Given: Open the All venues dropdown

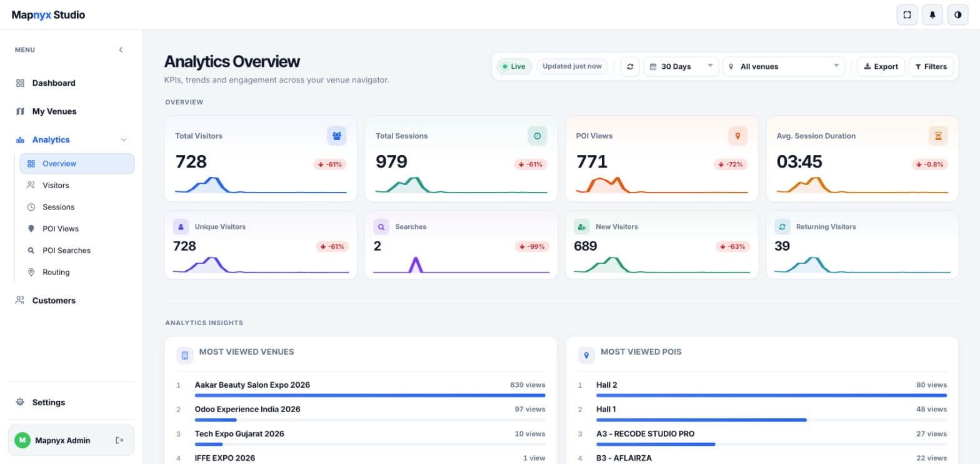Looking at the screenshot, I should (x=784, y=66).
